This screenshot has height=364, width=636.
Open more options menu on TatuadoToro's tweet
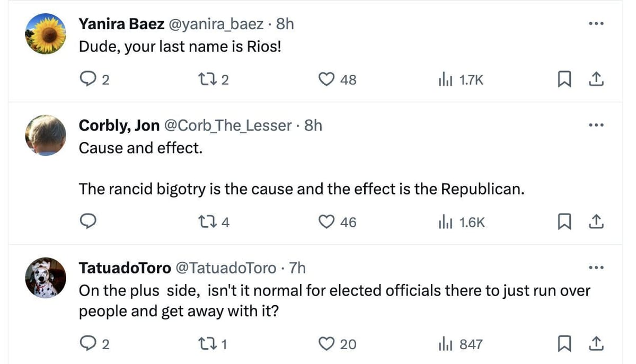(x=596, y=267)
